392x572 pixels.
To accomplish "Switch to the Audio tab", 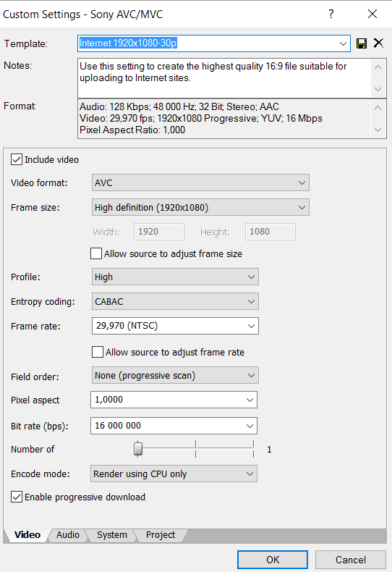I will click(68, 535).
